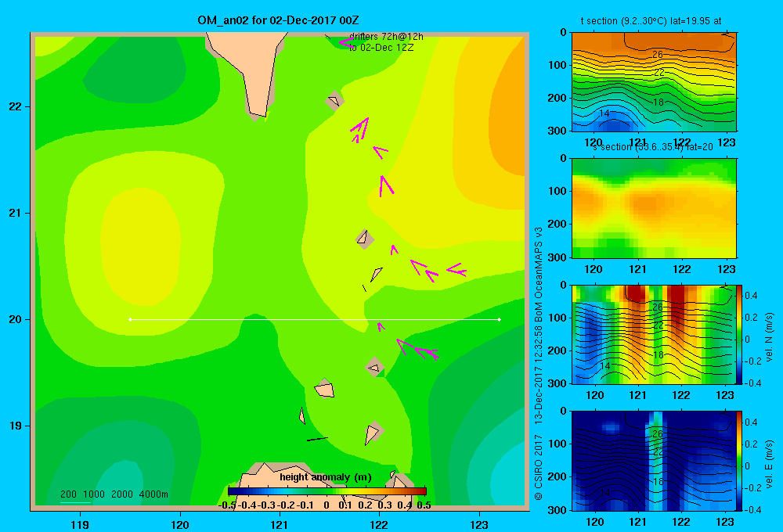Click the latitude 20 label on main map
This screenshot has width=783, height=532.
pyautogui.click(x=16, y=319)
